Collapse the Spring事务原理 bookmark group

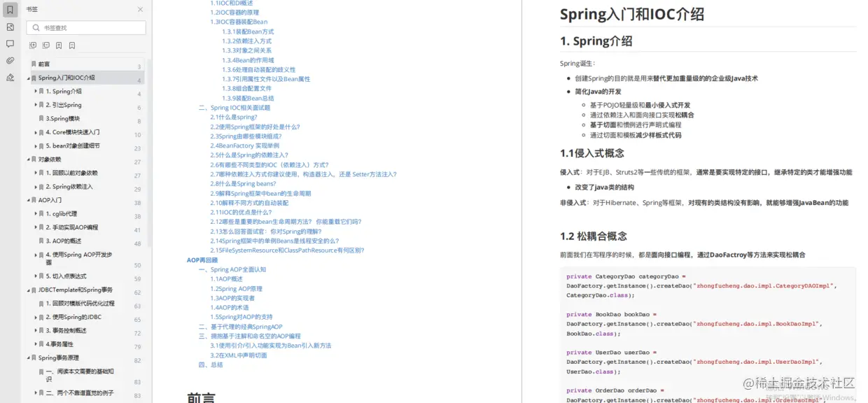point(29,358)
